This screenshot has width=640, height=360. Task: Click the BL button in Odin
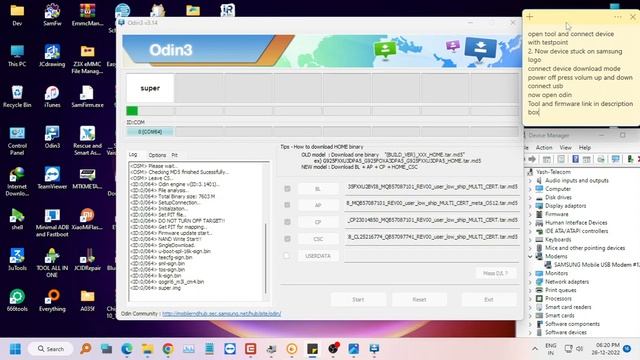pos(318,189)
